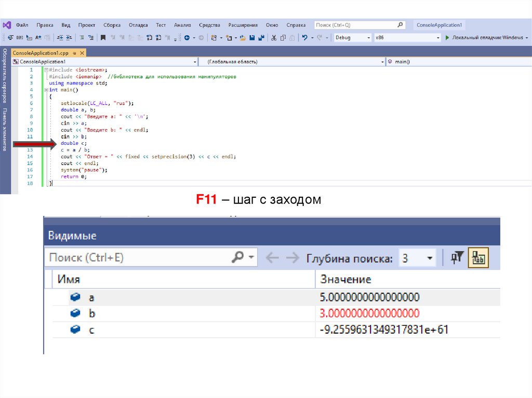The image size is (532, 398).
Task: Click the Cut scissors icon
Action: click(x=274, y=37)
